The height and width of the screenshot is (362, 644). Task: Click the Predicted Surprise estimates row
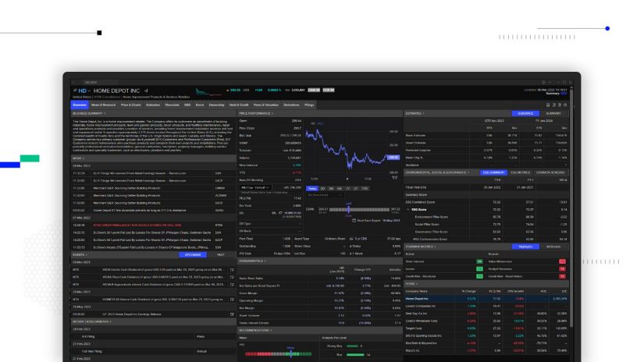(x=486, y=151)
